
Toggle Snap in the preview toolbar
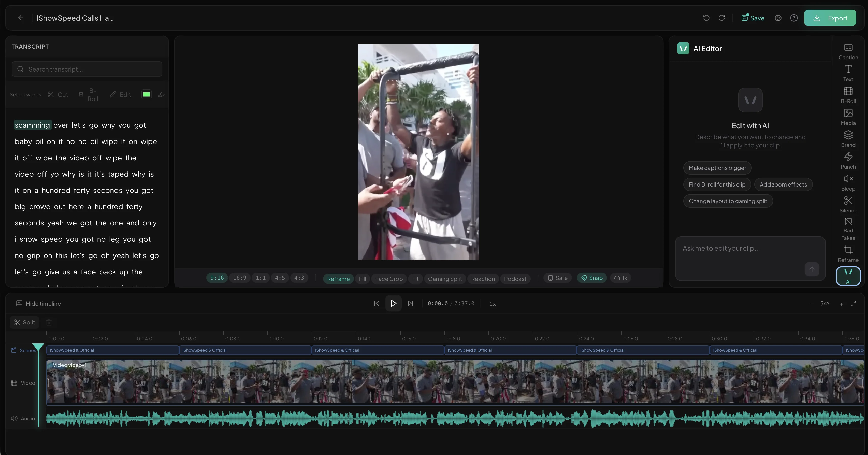pyautogui.click(x=592, y=278)
